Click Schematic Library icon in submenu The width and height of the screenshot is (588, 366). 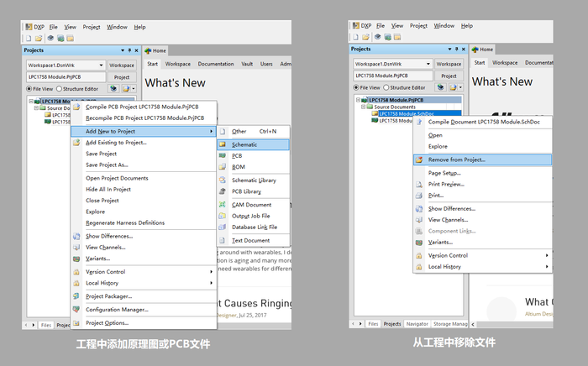pyautogui.click(x=223, y=180)
